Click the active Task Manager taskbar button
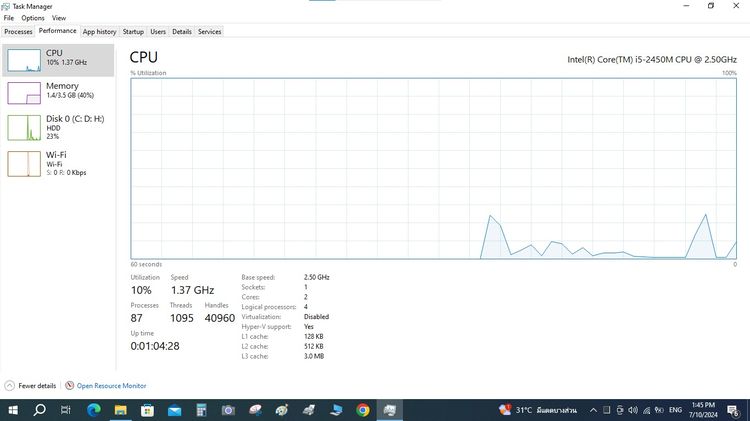Image resolution: width=750 pixels, height=421 pixels. [x=390, y=410]
